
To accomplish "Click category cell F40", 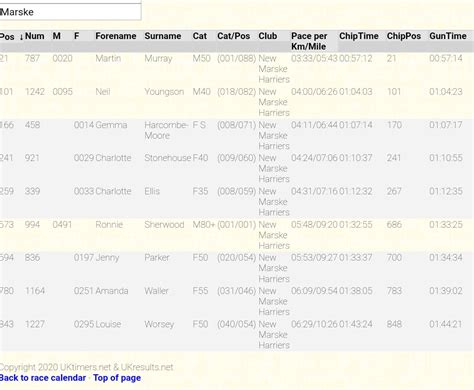I will tap(200, 158).
